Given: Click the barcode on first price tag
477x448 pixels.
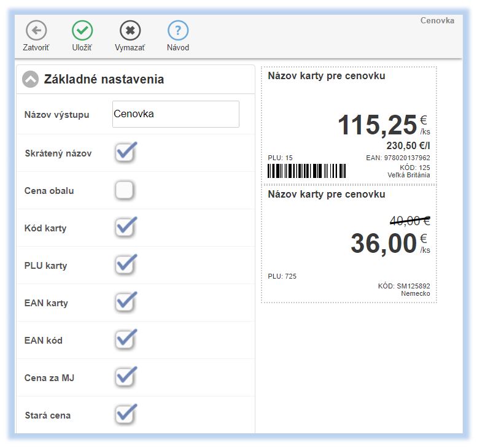Looking at the screenshot, I should [307, 171].
